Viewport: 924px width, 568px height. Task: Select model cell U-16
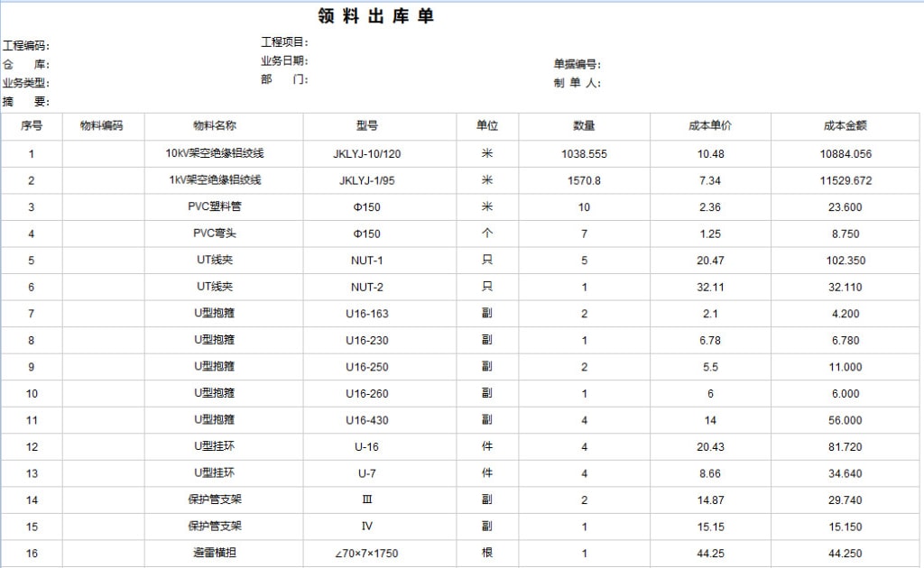pyautogui.click(x=380, y=447)
